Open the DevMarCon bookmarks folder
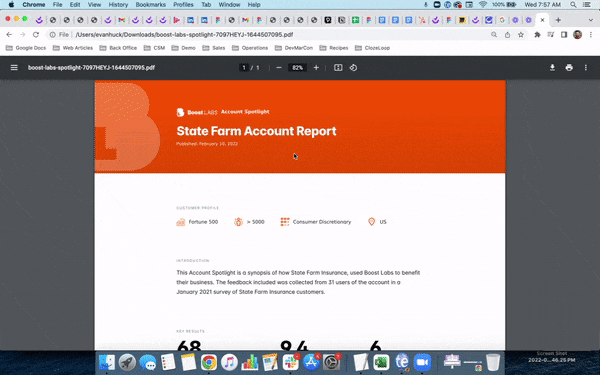This screenshot has width=600, height=375. tap(294, 48)
